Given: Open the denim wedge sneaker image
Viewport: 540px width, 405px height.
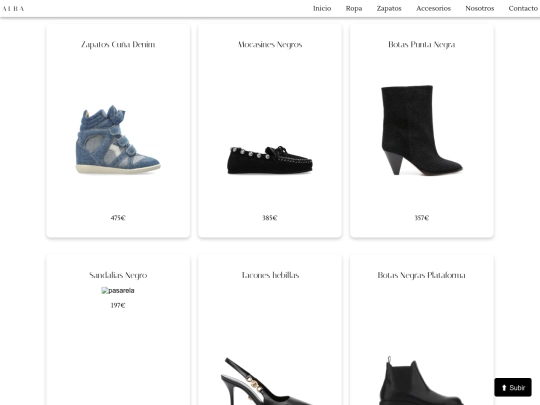Looking at the screenshot, I should tap(118, 139).
